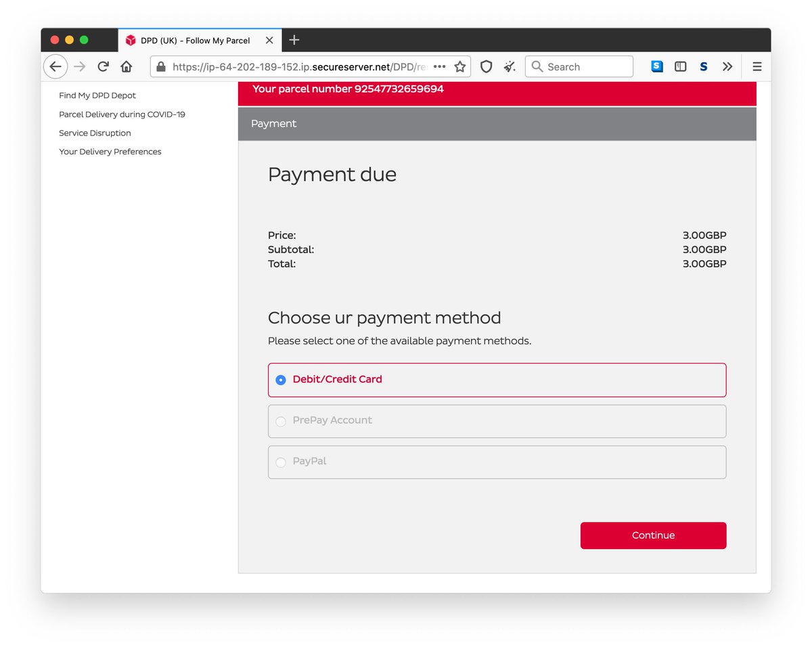This screenshot has width=812, height=647.
Task: Select PayPal as payment method
Action: click(x=281, y=462)
